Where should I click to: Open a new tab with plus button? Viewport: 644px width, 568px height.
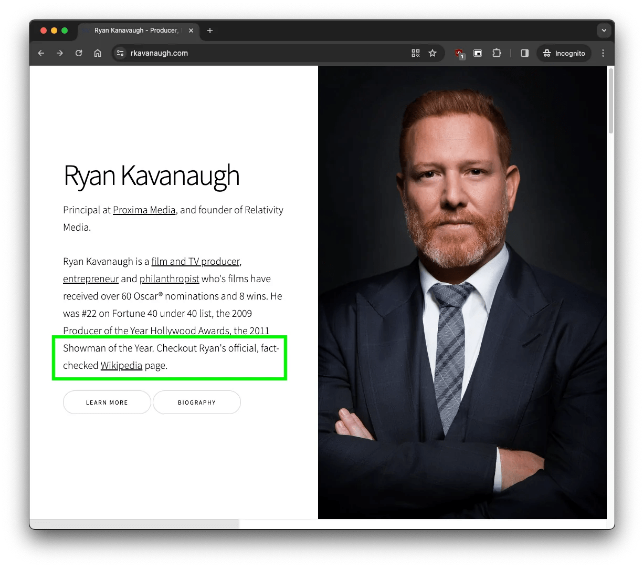click(x=210, y=30)
